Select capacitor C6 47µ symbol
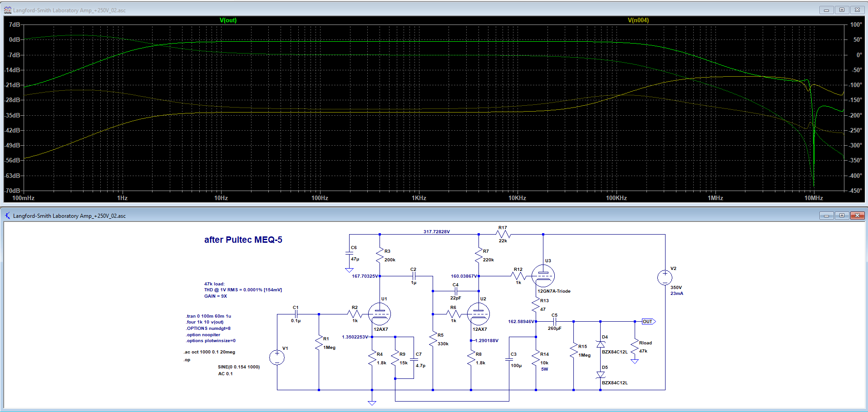 click(x=349, y=253)
